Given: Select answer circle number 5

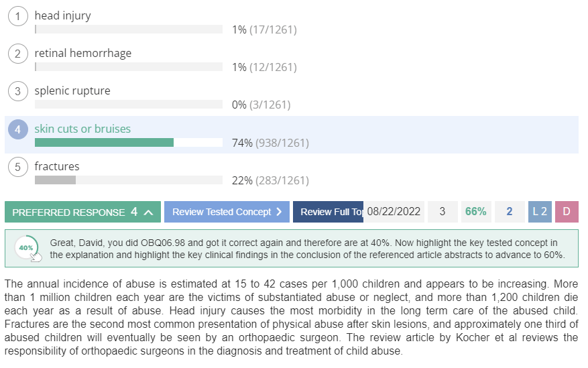Looking at the screenshot, I should pyautogui.click(x=18, y=167).
